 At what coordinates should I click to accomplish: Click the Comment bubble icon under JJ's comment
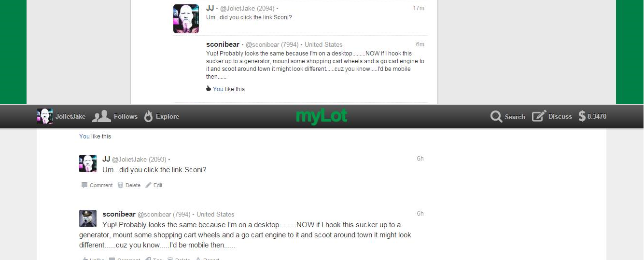84,185
